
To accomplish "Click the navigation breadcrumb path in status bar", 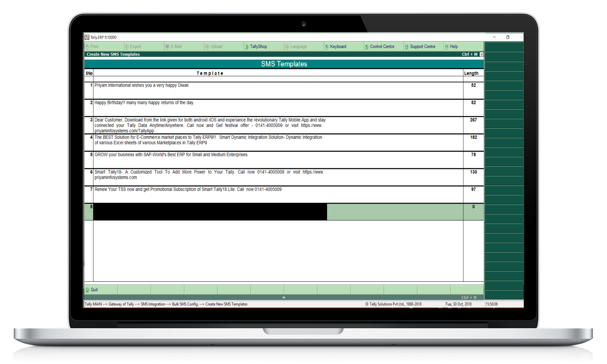I will point(166,304).
